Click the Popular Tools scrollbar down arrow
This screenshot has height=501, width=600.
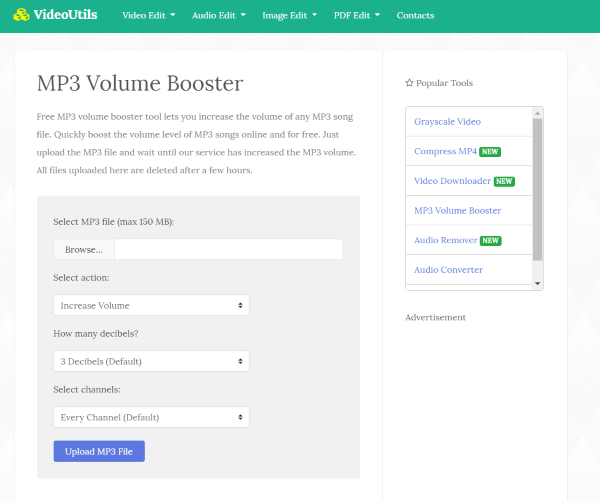tap(537, 284)
